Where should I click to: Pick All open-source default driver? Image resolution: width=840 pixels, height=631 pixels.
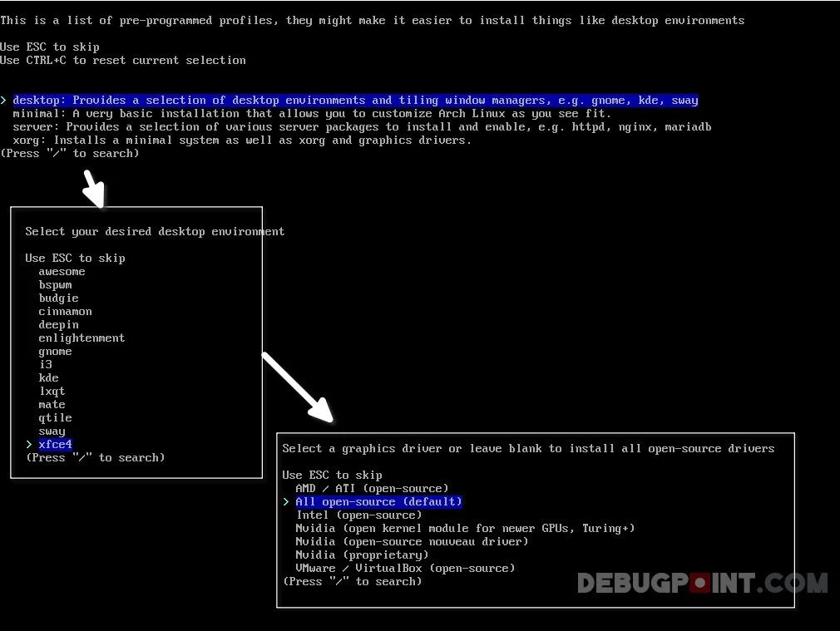click(x=378, y=501)
